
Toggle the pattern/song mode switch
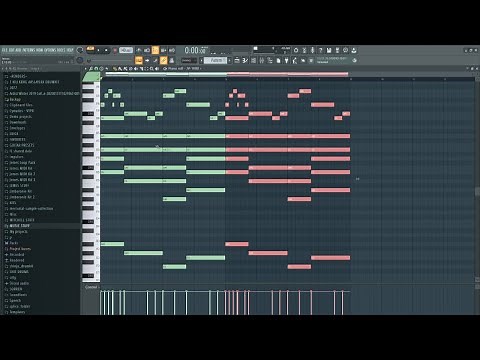pos(91,50)
